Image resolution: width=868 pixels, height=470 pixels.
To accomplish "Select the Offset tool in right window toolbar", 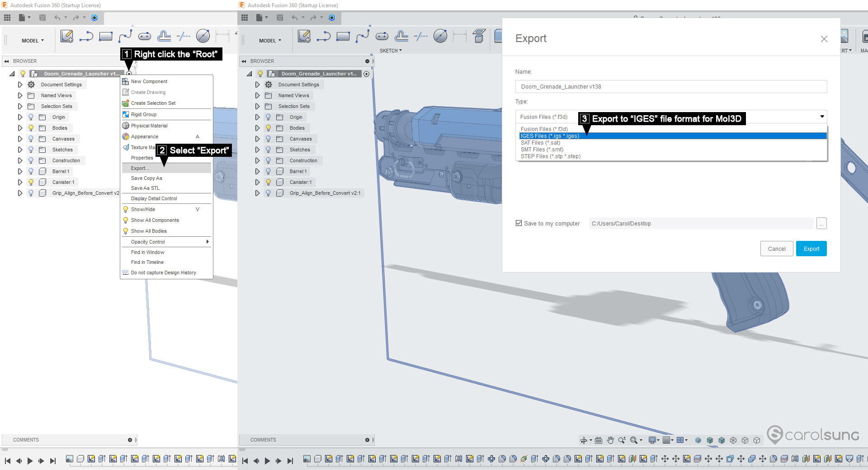I will tap(401, 36).
